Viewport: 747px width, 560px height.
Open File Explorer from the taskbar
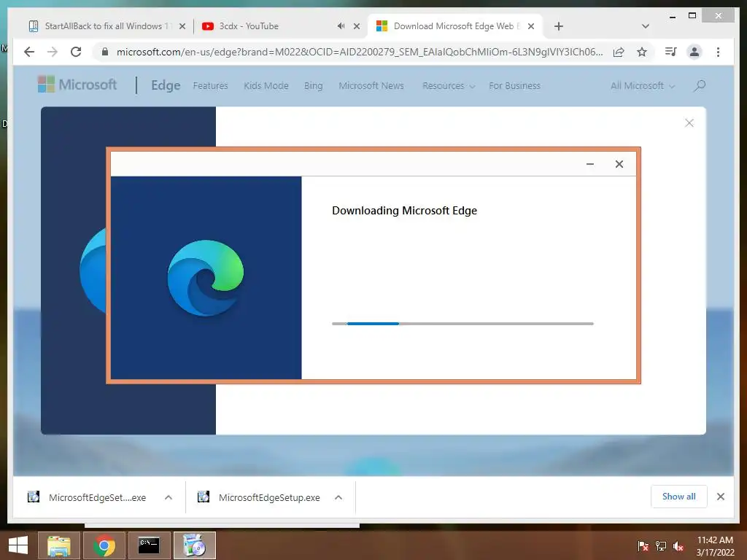tap(58, 545)
